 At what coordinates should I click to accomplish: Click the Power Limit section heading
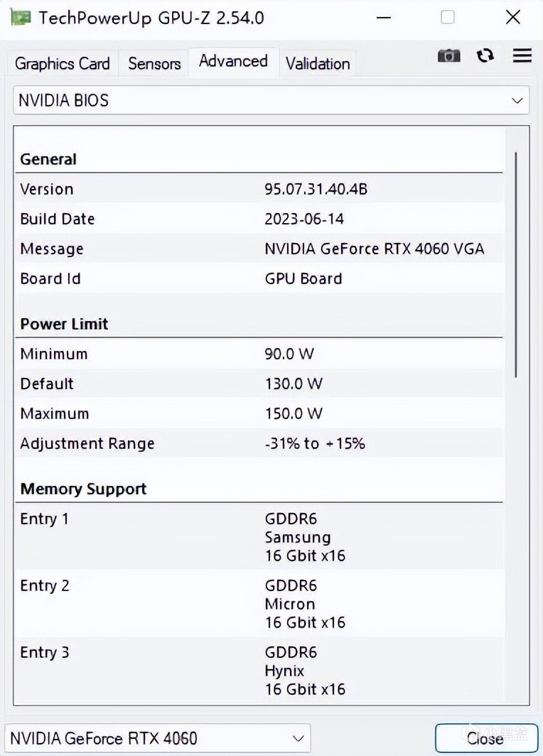[64, 324]
